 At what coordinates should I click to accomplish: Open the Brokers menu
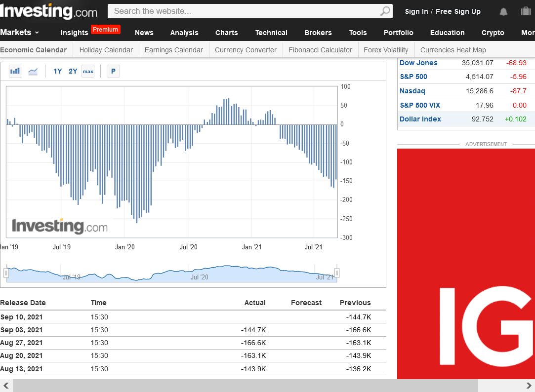click(318, 33)
